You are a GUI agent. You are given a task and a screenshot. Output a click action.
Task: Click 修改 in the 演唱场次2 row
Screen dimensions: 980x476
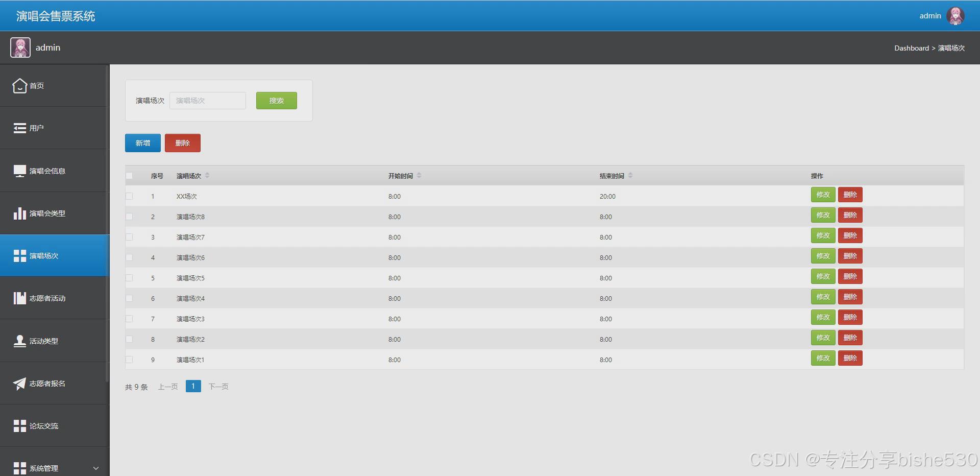tap(823, 338)
